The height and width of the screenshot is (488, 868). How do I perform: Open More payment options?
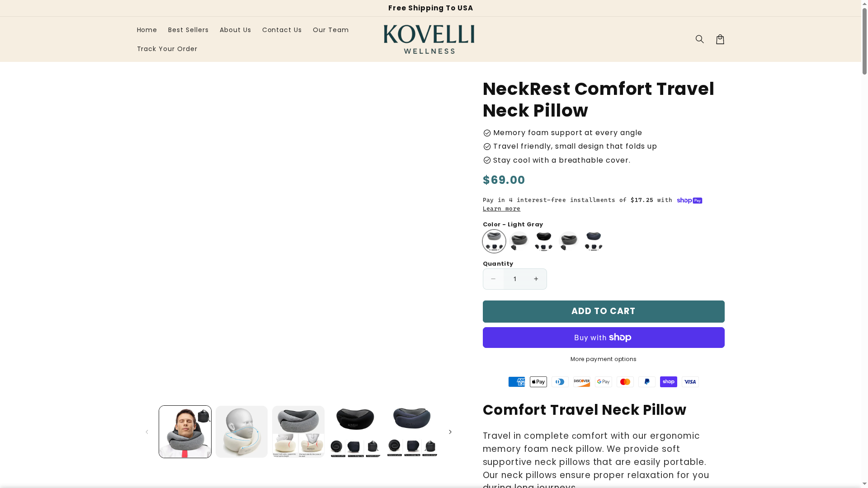click(x=603, y=359)
